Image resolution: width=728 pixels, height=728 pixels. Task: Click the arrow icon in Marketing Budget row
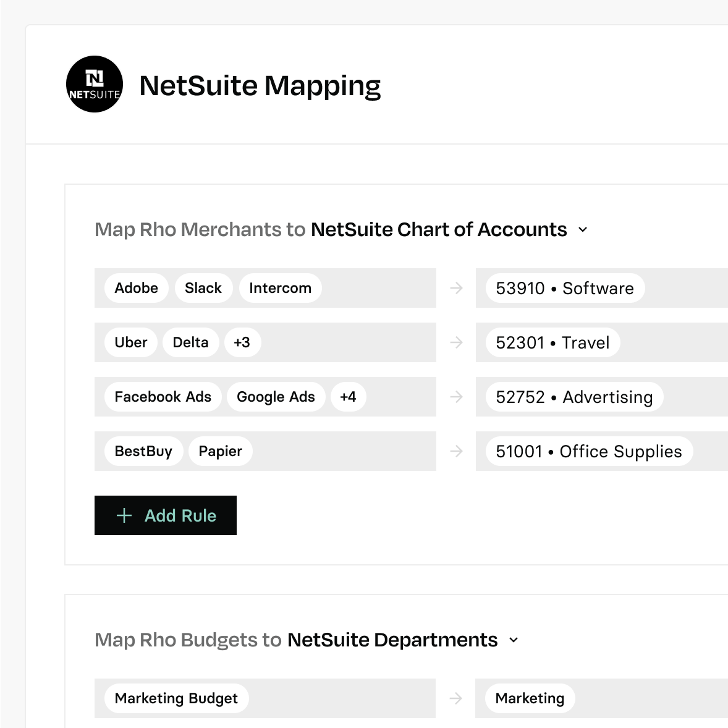[x=456, y=698]
